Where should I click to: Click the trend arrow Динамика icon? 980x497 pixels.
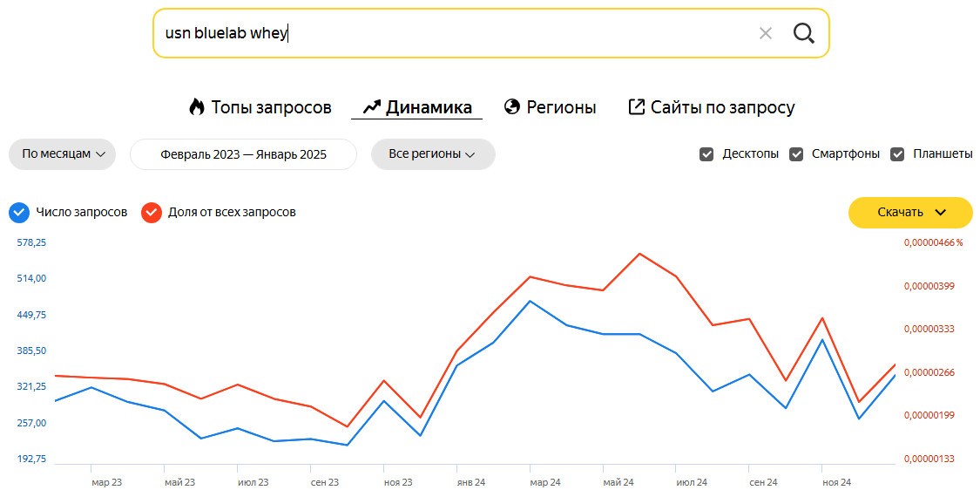point(372,107)
